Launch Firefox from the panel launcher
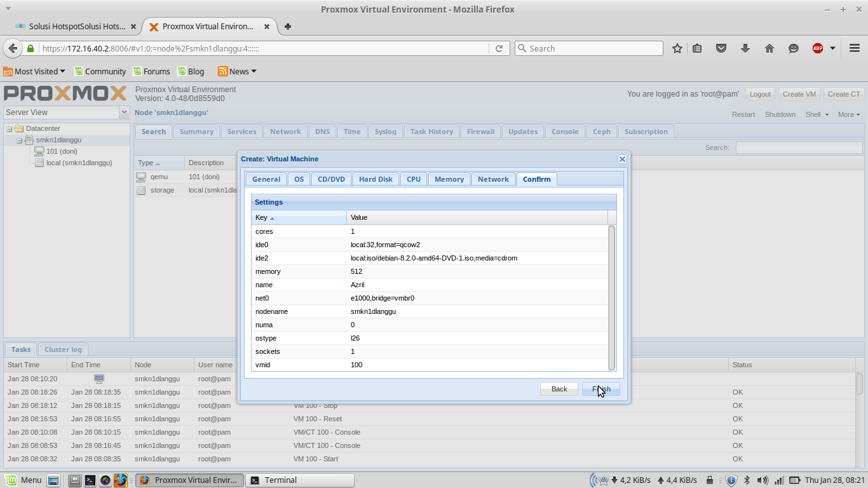This screenshot has width=868, height=488. [x=121, y=480]
